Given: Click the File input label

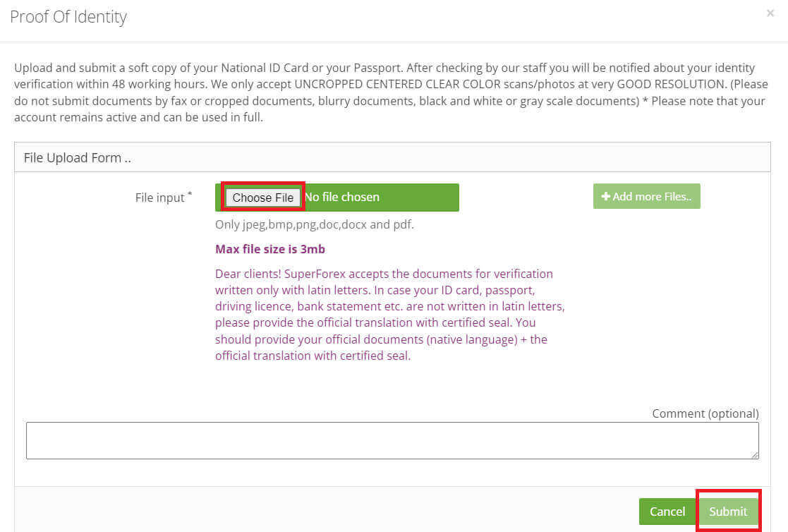Looking at the screenshot, I should (x=159, y=198).
